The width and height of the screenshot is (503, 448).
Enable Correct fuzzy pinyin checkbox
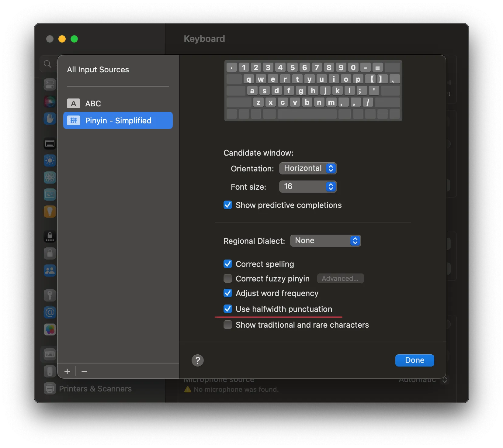228,279
